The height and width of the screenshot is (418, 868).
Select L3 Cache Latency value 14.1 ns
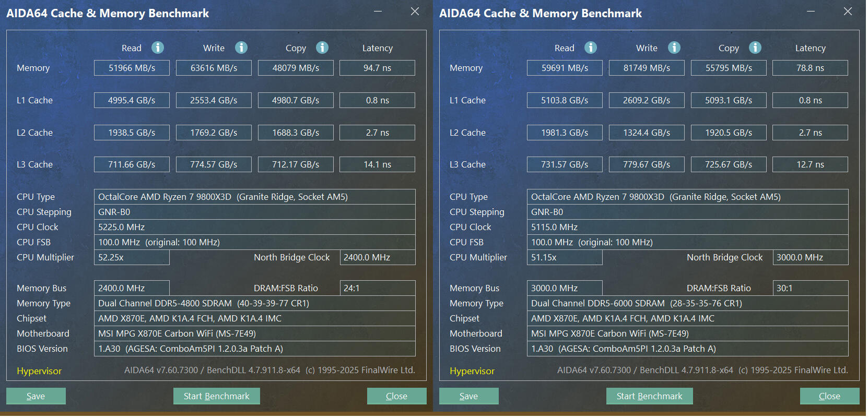[378, 164]
